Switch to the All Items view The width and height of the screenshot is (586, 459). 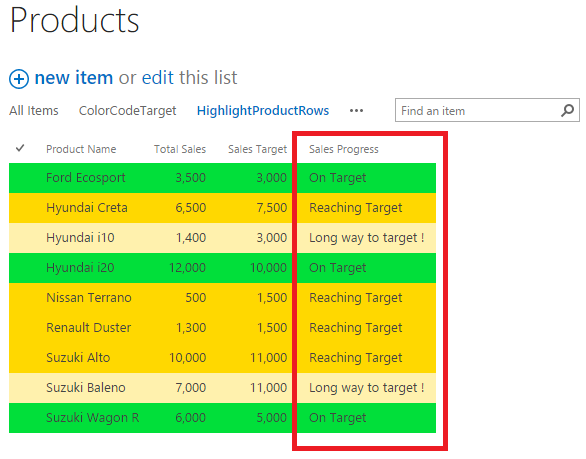click(34, 111)
